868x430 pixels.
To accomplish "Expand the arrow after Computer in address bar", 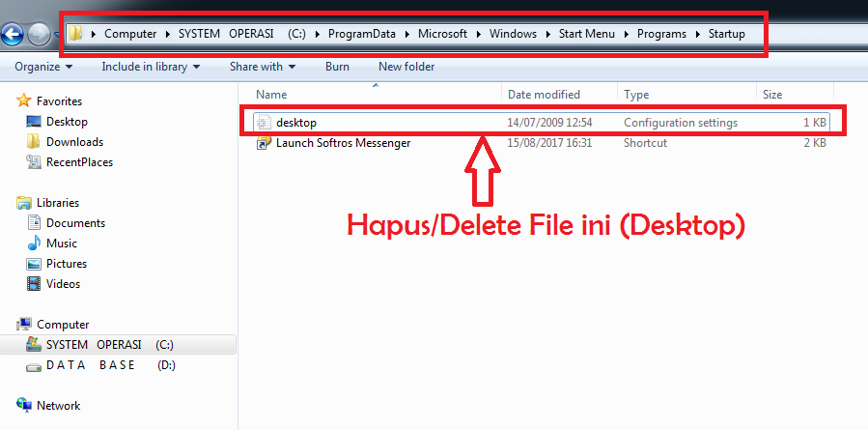I will click(x=168, y=35).
